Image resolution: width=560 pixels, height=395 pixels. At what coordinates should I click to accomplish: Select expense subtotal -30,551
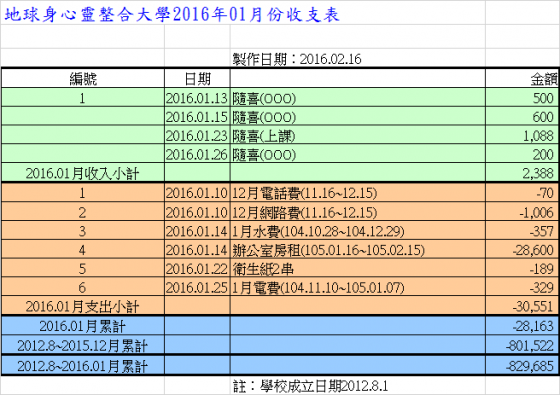tap(522, 306)
